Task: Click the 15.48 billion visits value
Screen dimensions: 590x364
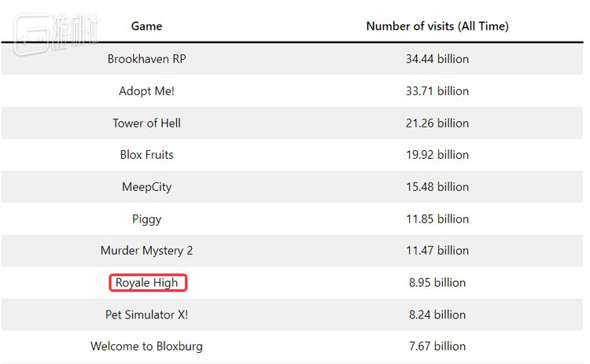Action: pyautogui.click(x=437, y=187)
